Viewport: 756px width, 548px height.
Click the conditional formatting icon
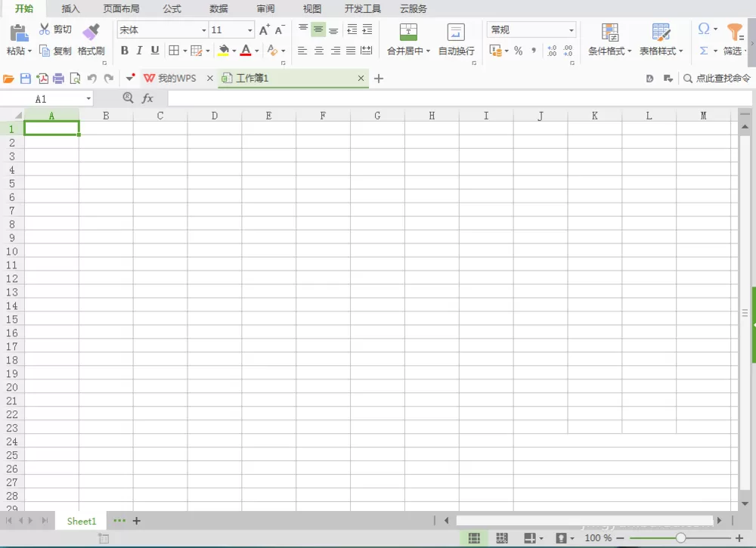(x=610, y=33)
